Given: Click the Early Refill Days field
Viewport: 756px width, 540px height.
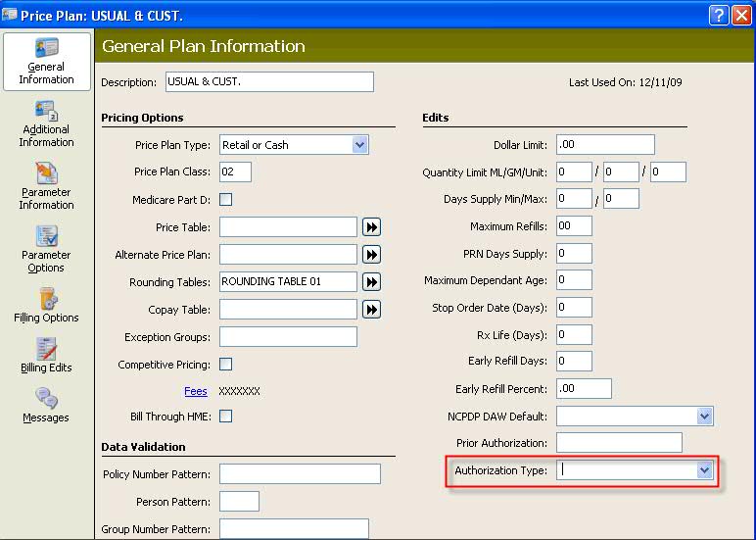Looking at the screenshot, I should pos(574,361).
